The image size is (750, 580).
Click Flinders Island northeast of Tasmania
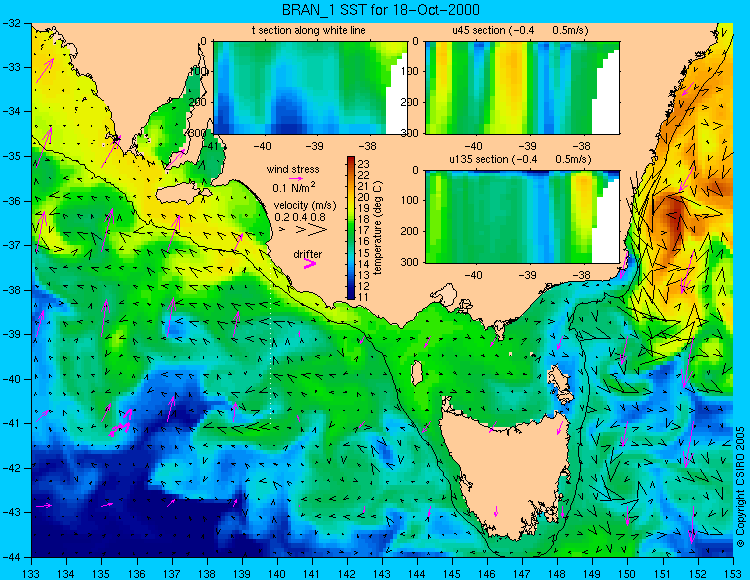pyautogui.click(x=560, y=381)
